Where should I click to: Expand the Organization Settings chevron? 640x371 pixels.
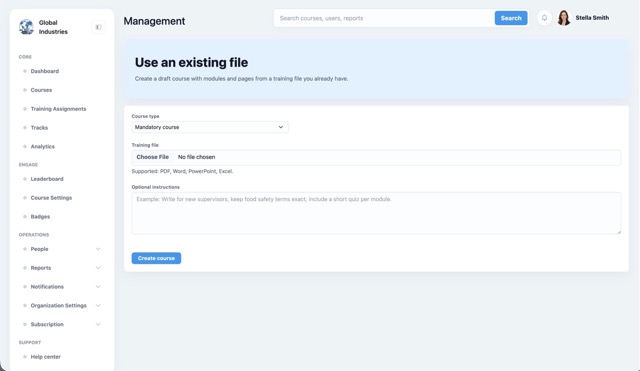point(98,305)
